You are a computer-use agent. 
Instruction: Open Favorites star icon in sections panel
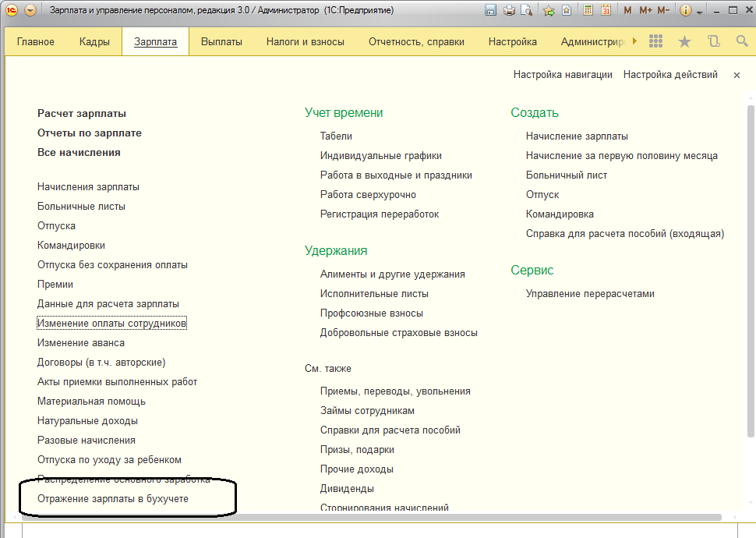point(684,41)
